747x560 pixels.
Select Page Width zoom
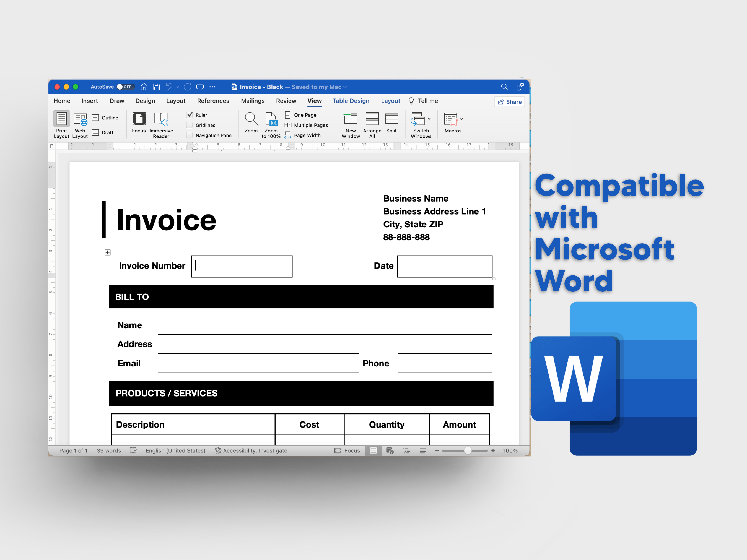pos(303,135)
